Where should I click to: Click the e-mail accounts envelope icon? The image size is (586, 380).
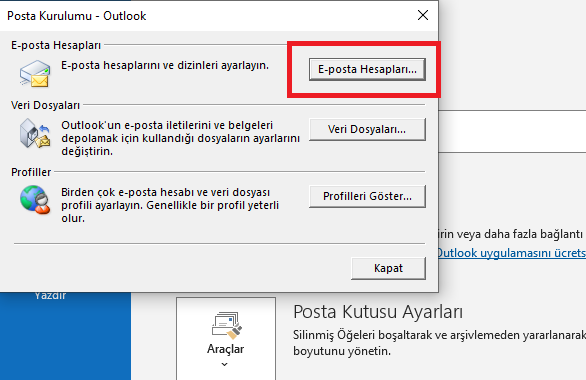click(x=35, y=74)
